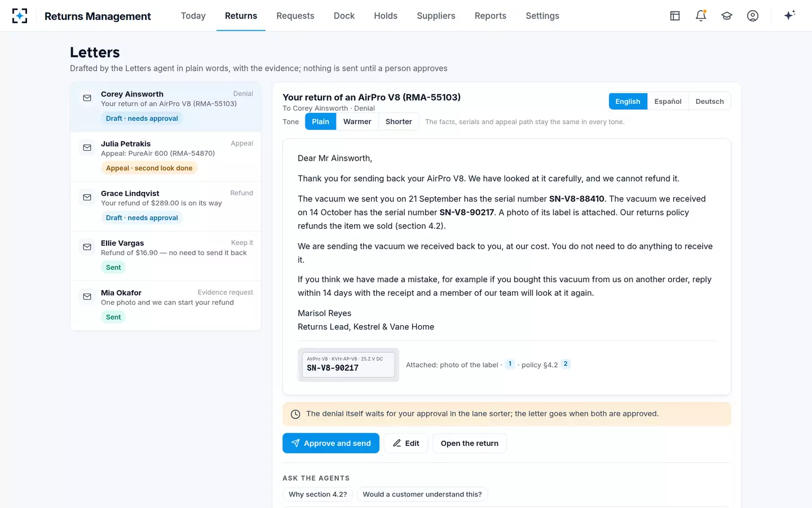Click the clock icon in the approval notice

295,414
